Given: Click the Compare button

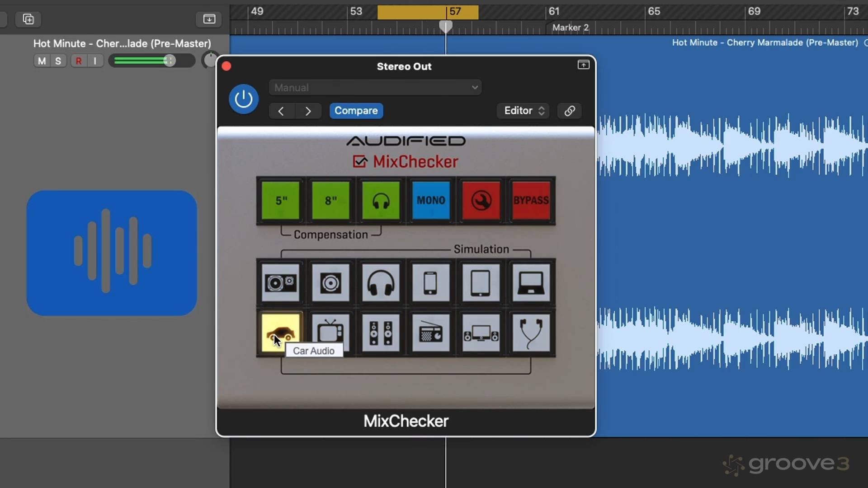Looking at the screenshot, I should click(x=356, y=111).
